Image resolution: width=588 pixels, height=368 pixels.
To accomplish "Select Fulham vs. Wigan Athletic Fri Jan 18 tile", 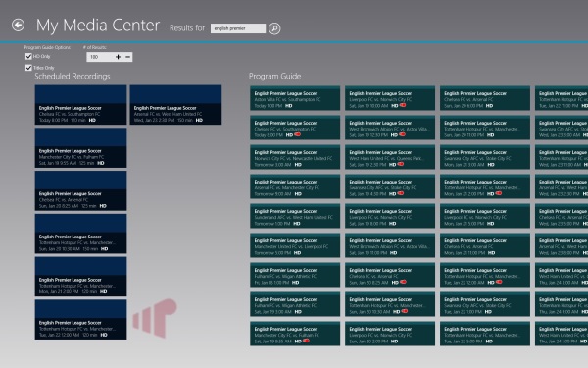I will 295,275.
